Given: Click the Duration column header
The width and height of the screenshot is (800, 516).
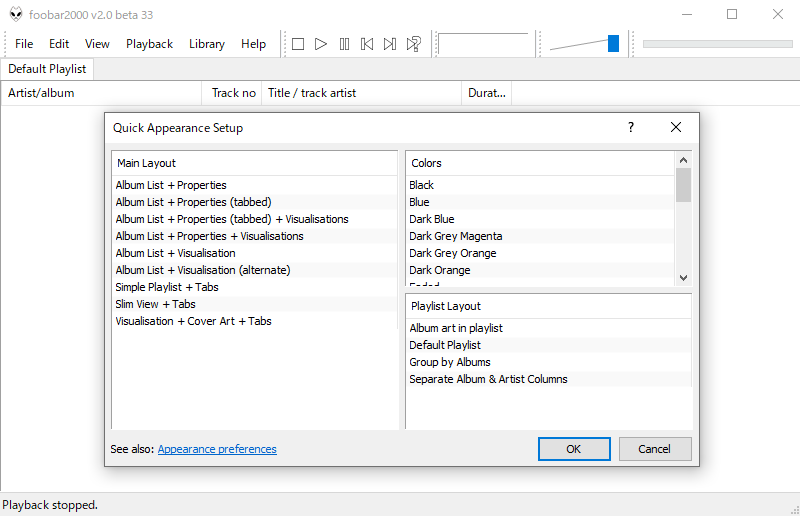Looking at the screenshot, I should (x=486, y=93).
